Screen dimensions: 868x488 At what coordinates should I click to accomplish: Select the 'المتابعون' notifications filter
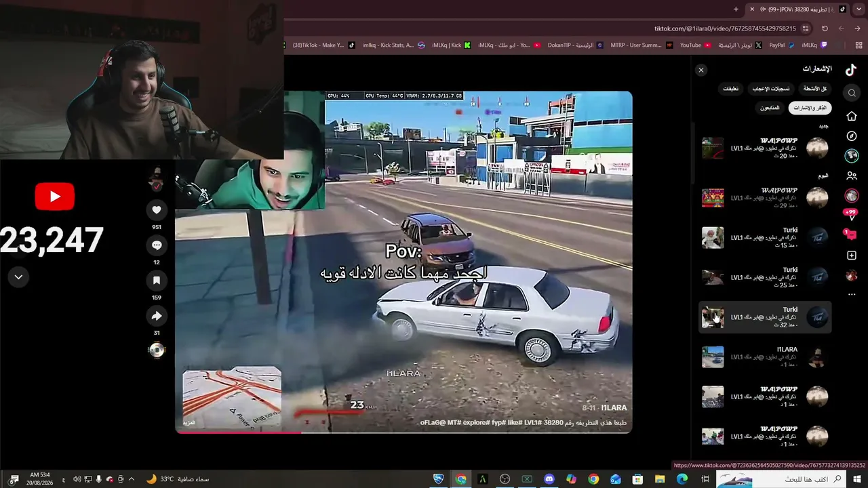point(770,108)
